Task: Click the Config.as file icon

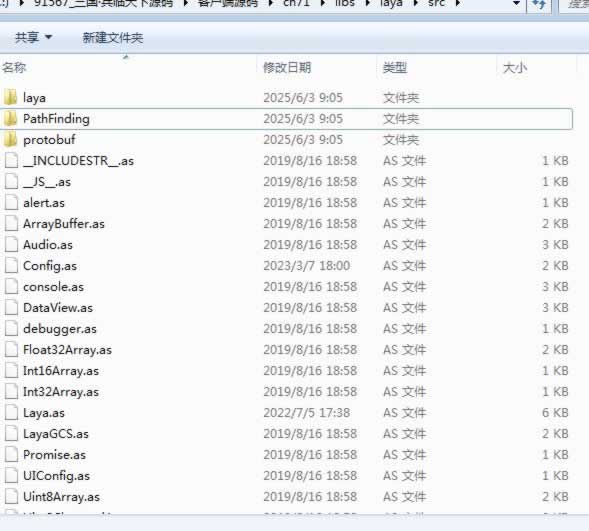Action: (x=11, y=266)
